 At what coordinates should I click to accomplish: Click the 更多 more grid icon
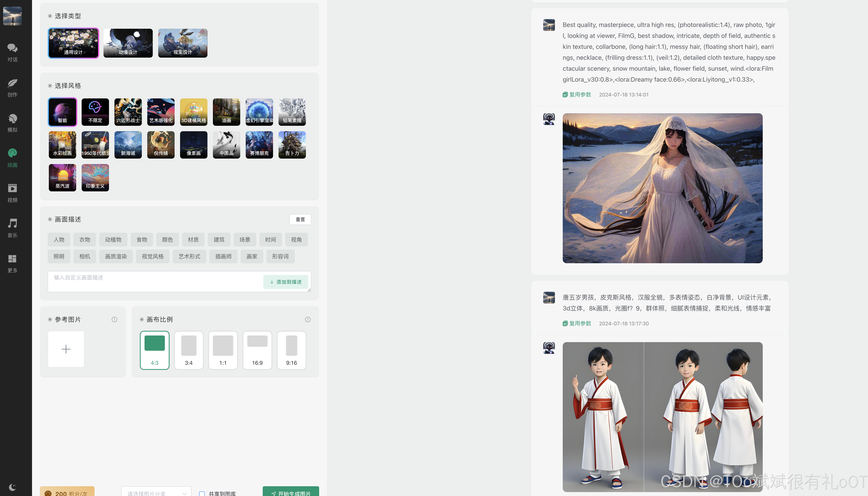pyautogui.click(x=13, y=263)
